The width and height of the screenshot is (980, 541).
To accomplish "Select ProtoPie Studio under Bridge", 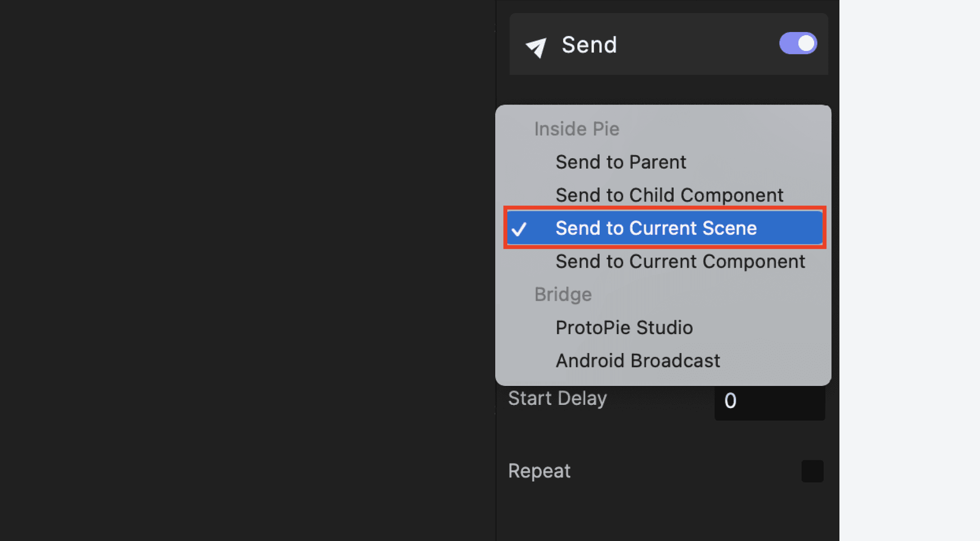I will pyautogui.click(x=624, y=327).
